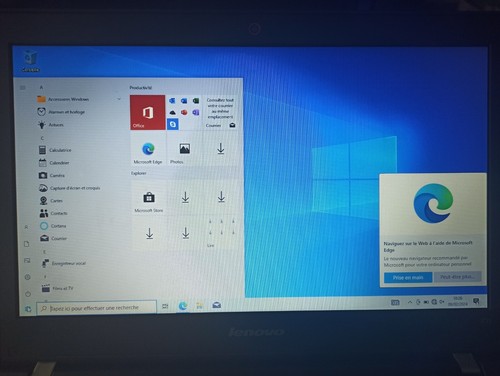Open Pictures from the Start rail
The image size is (500, 376).
click(x=27, y=260)
